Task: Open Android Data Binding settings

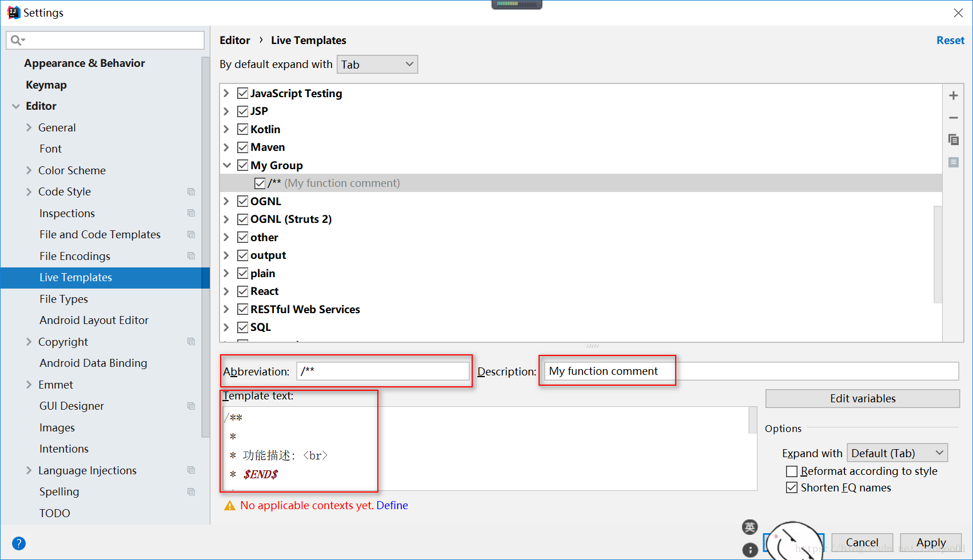Action: 93,363
